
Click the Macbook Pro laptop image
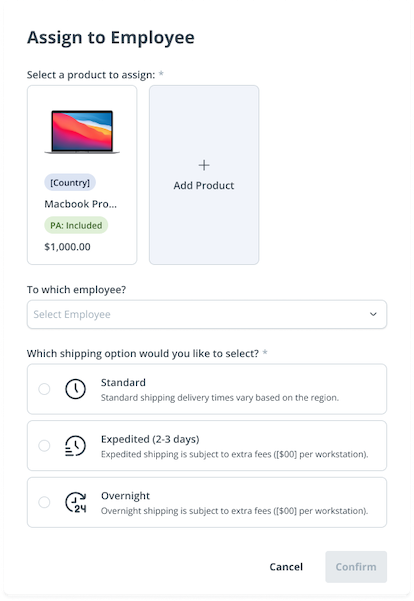click(82, 132)
